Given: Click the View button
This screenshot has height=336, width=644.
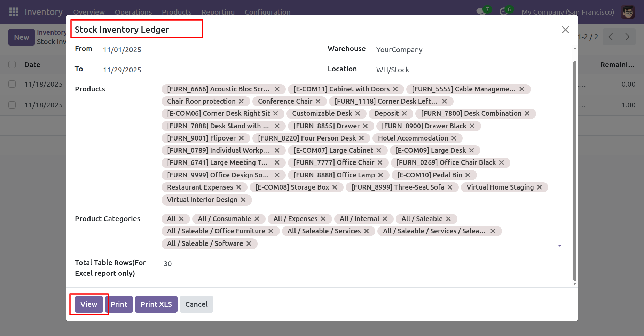Looking at the screenshot, I should coord(89,304).
